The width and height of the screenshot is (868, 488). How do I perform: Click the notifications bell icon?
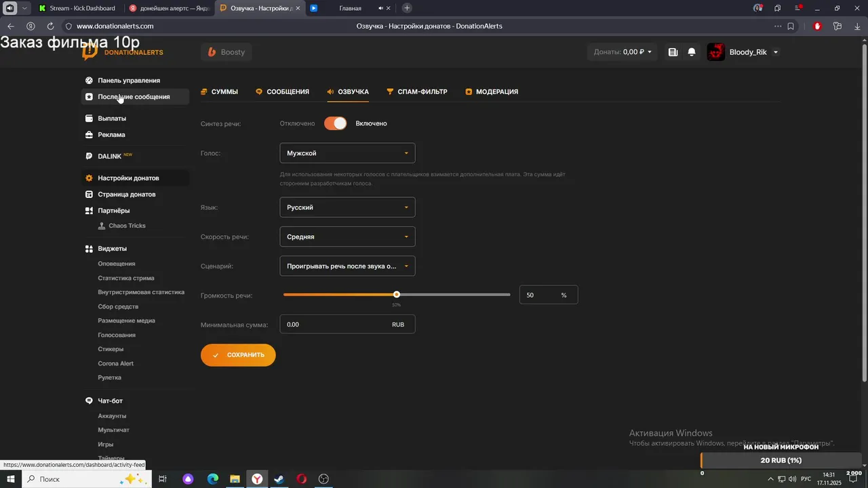tap(692, 52)
